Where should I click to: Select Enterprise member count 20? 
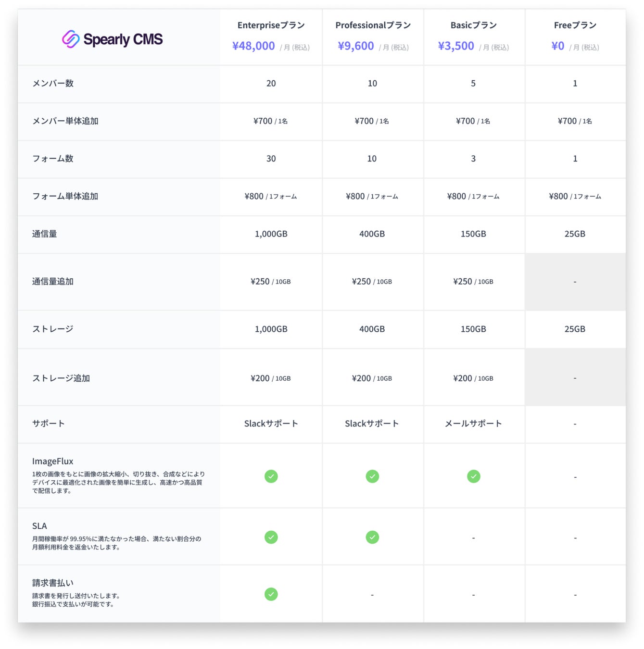click(x=271, y=83)
